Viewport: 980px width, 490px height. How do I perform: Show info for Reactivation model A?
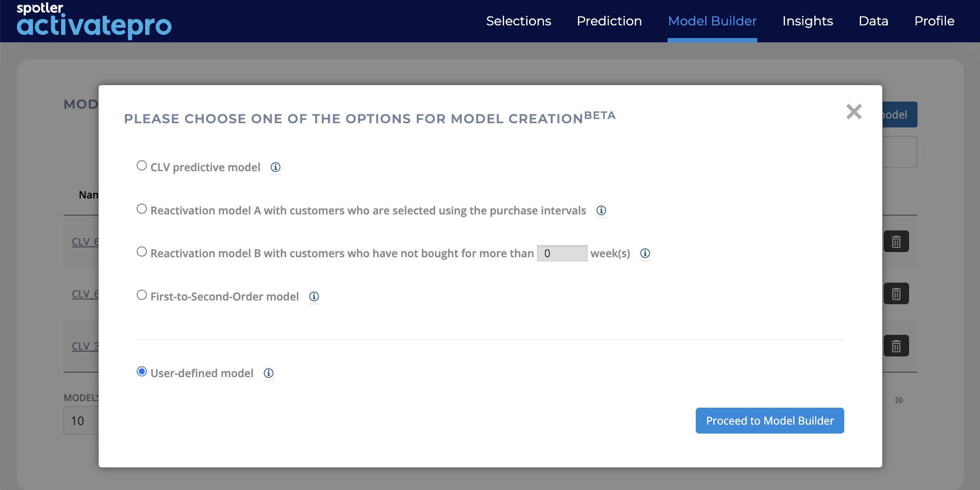point(601,211)
